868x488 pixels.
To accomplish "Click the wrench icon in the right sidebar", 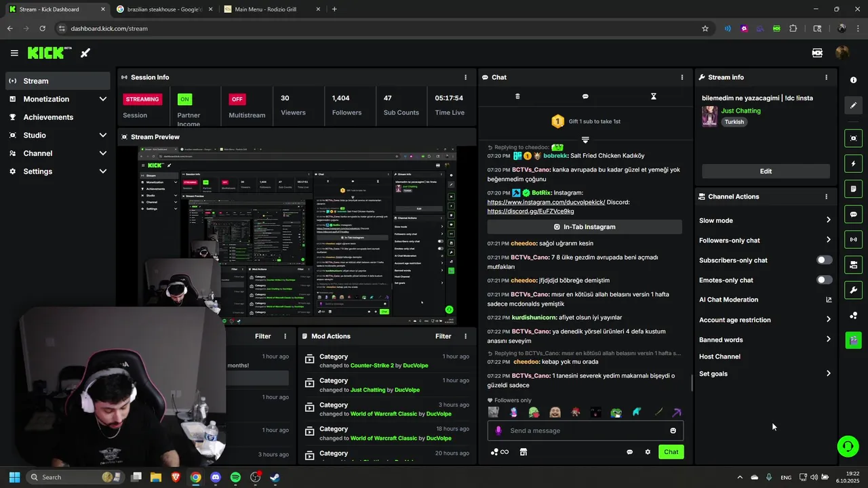I will click(853, 290).
